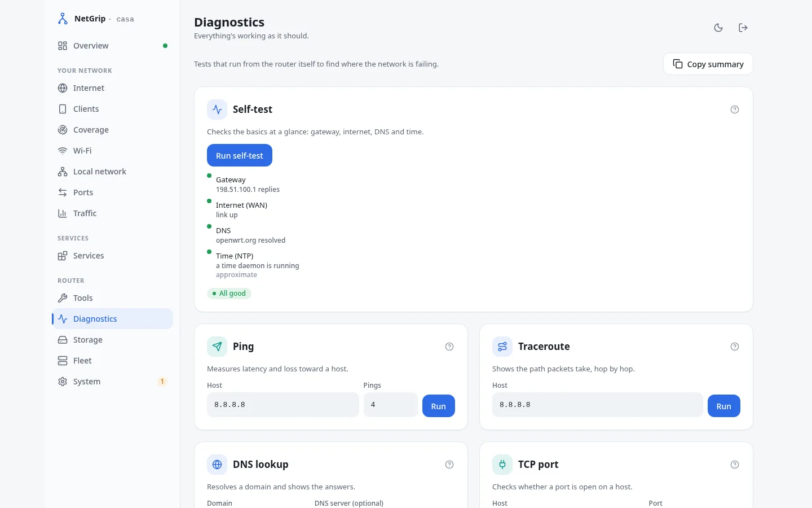Open the Storage page

point(113,340)
